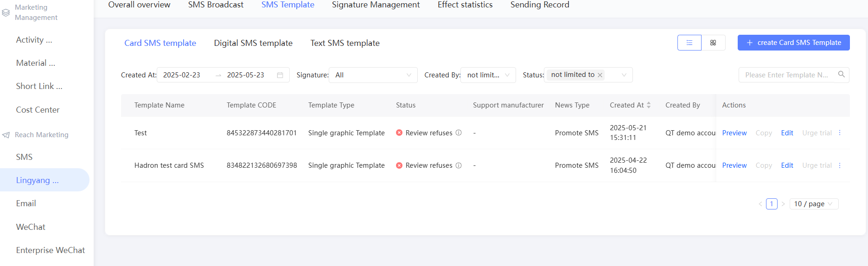Switch to list view layout
Image resolution: width=868 pixels, height=266 pixels.
click(689, 43)
